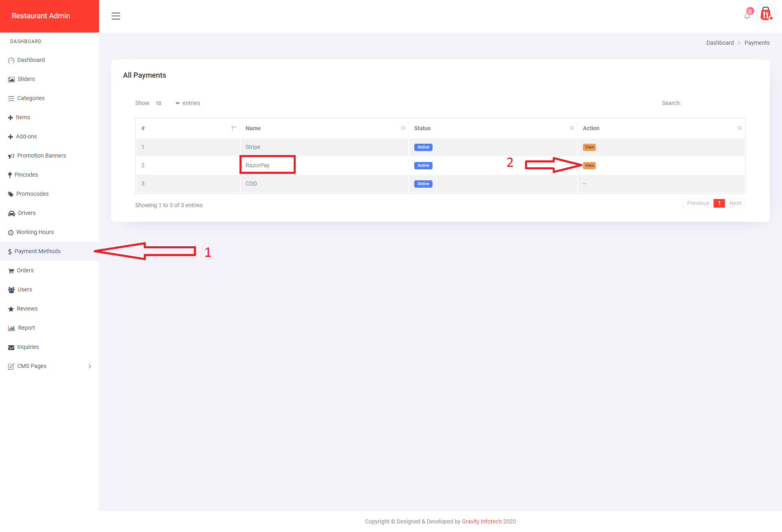
Task: Click the Inquiries envelope icon in sidebar
Action: click(x=11, y=347)
